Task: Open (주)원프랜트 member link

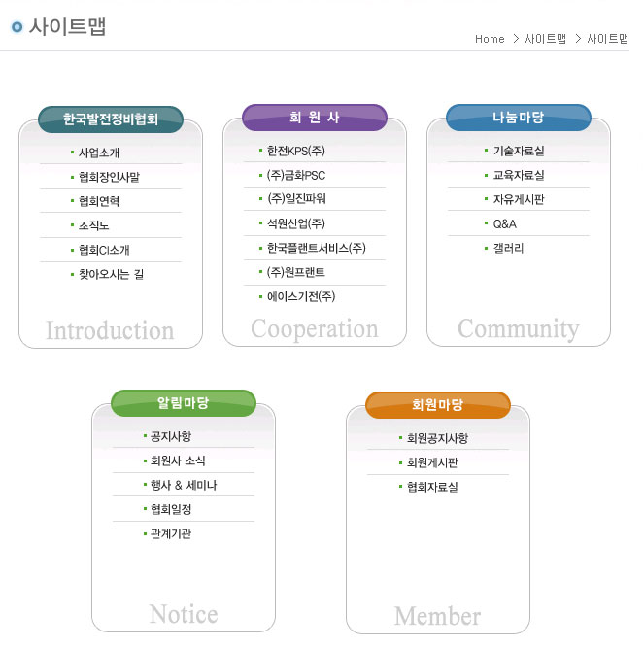Action: [x=295, y=272]
